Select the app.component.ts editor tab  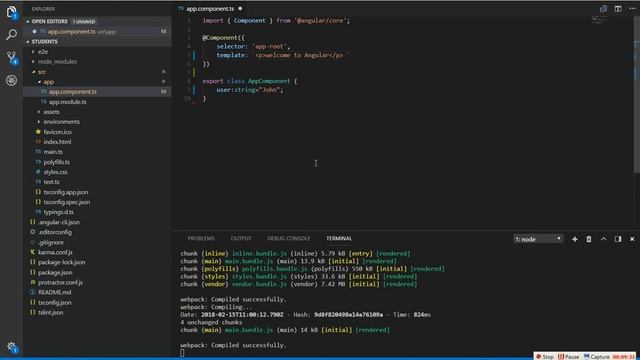click(x=210, y=9)
